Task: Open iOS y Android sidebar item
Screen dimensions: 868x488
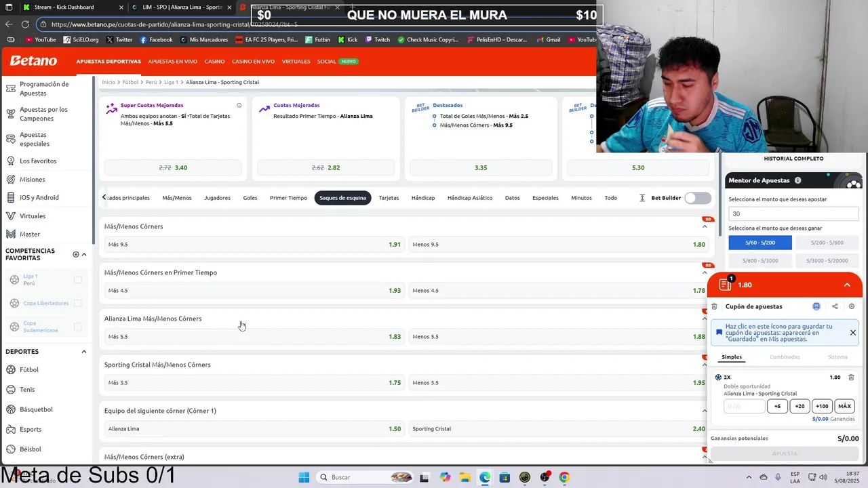Action: 39,198
